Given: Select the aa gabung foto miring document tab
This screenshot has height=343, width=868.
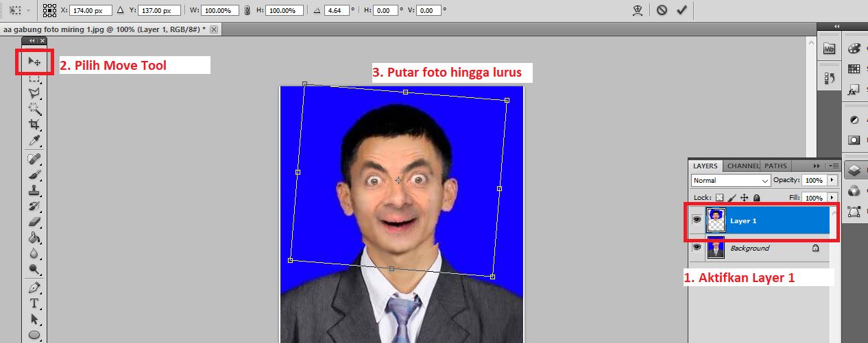Looking at the screenshot, I should [x=105, y=29].
